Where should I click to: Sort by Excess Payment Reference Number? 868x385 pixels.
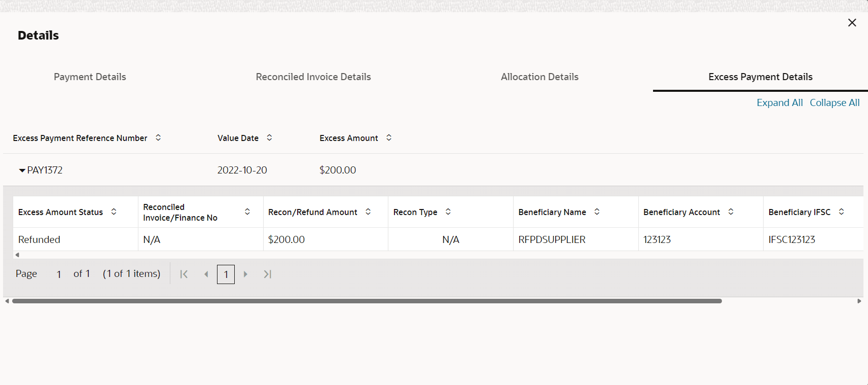tap(158, 137)
